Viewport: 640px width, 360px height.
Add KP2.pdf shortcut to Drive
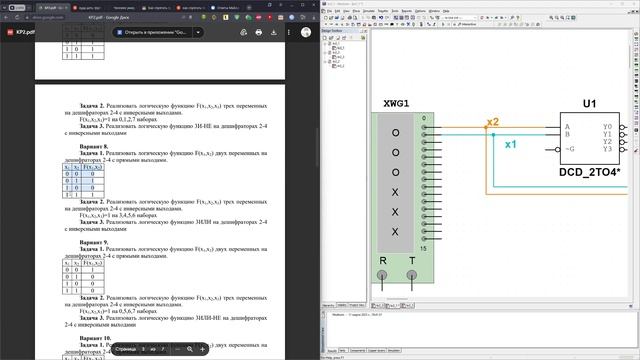pyautogui.click(x=244, y=32)
